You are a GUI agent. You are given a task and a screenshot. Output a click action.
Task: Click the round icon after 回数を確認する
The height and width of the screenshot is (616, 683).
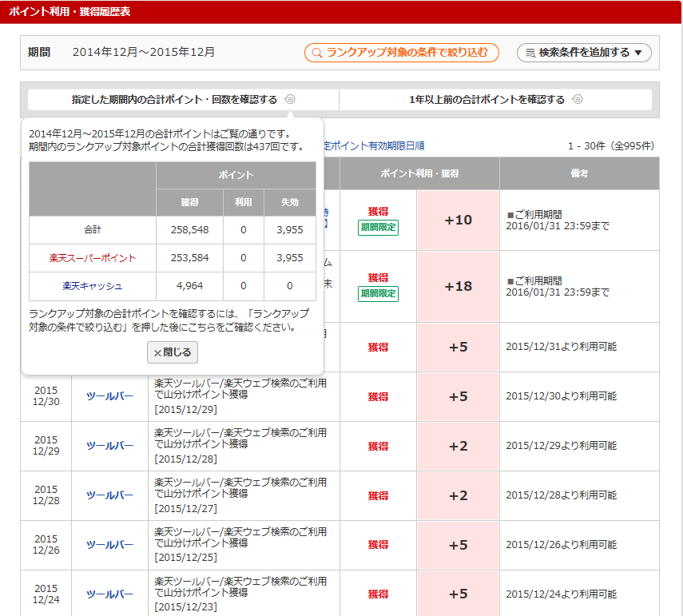click(290, 99)
